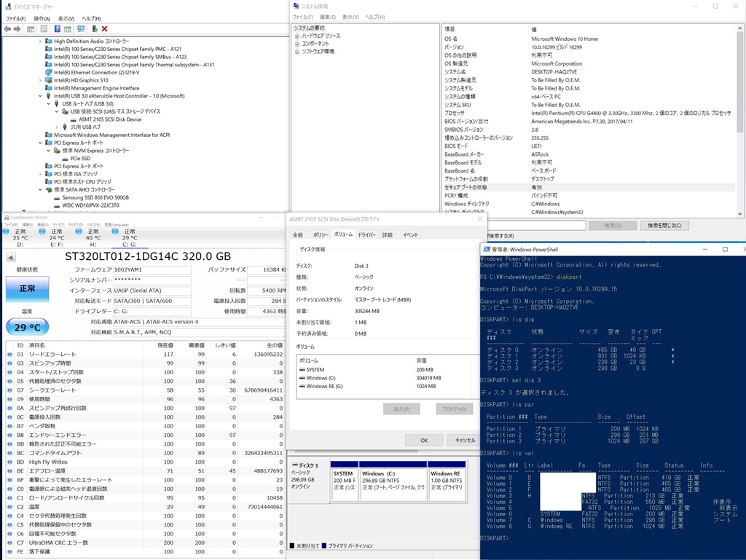The height and width of the screenshot is (560, 746).
Task: Collapse the Intel USB 3.0 eXtensible Host Controller node
Action: [x=41, y=96]
